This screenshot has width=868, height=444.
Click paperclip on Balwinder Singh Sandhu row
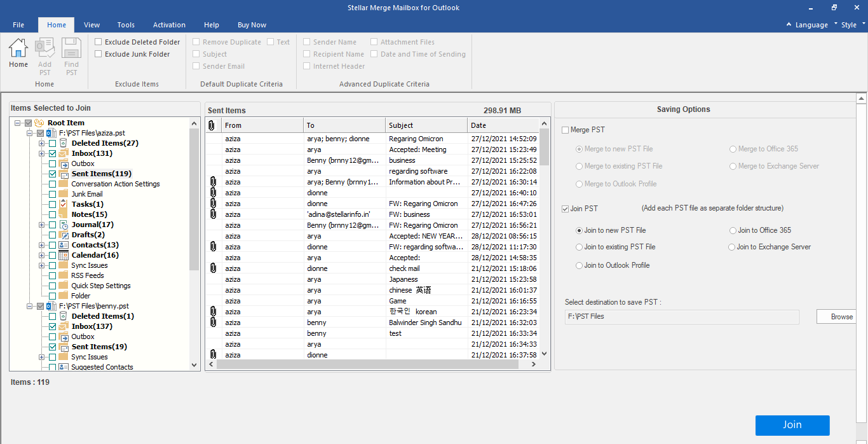click(213, 323)
